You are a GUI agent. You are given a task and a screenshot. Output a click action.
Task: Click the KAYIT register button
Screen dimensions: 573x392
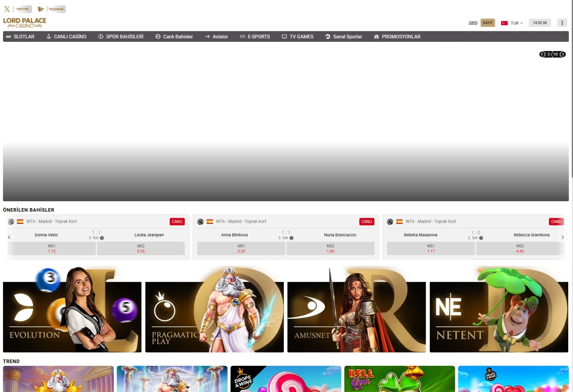[x=488, y=23]
